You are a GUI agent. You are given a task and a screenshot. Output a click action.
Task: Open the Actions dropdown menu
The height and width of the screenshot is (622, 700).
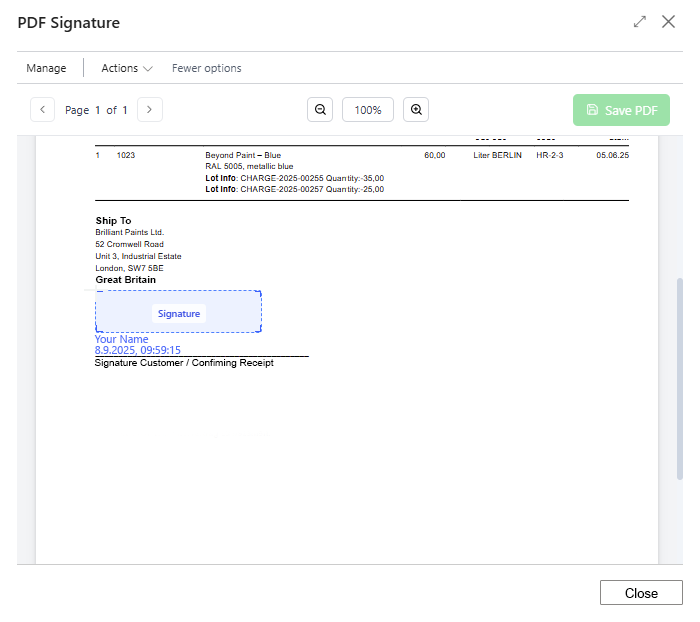tap(120, 68)
